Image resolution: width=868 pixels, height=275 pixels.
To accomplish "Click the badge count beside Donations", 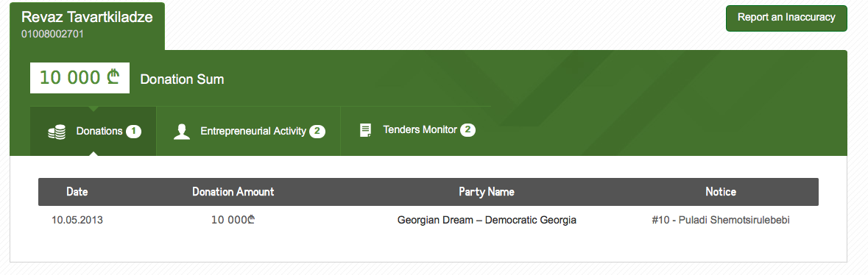I will (x=133, y=132).
